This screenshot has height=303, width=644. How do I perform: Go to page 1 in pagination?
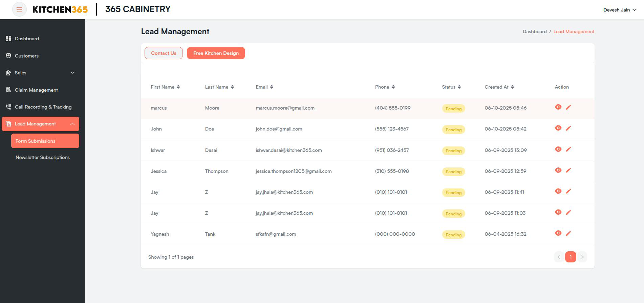pos(571,257)
